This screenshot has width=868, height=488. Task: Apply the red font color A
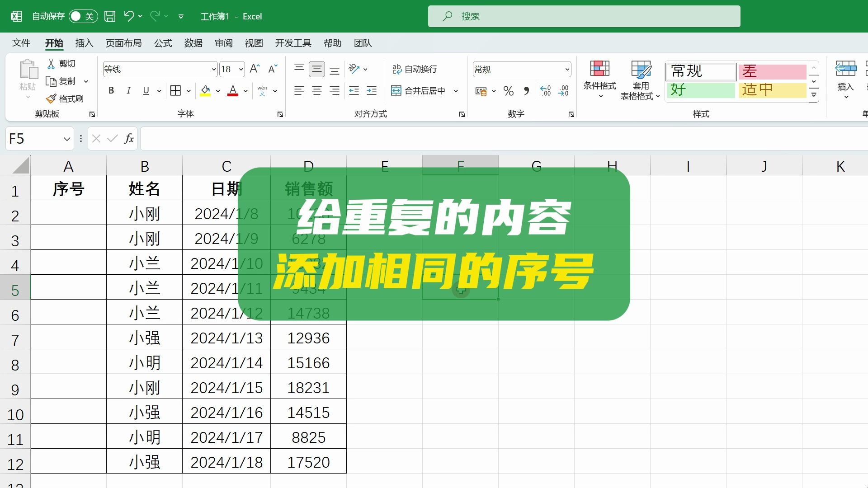[x=233, y=91]
